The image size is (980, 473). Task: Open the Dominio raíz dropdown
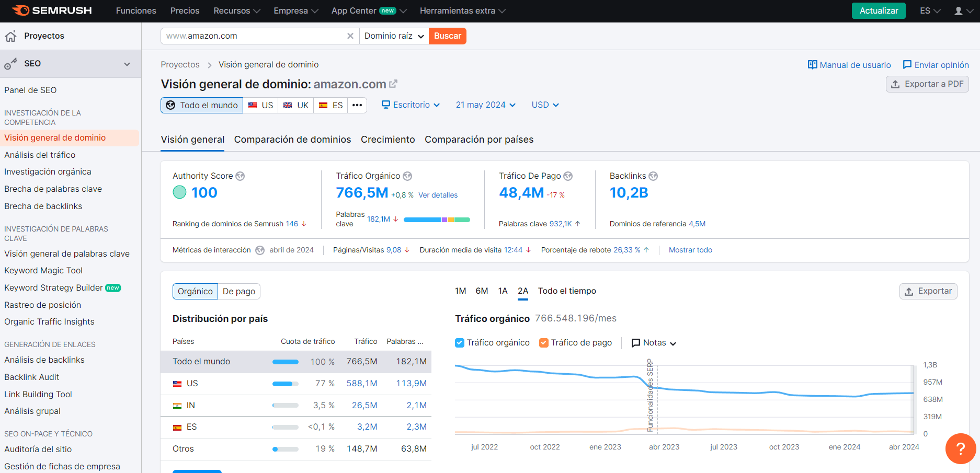pyautogui.click(x=393, y=36)
